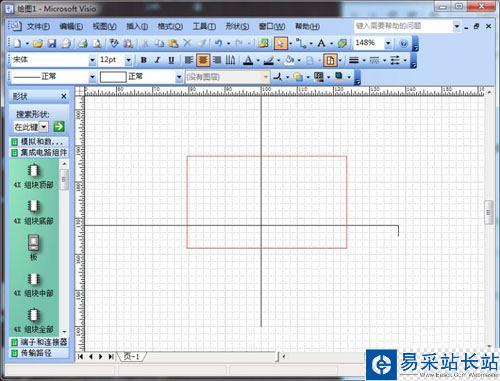
Task: Open the 端子和连接器 stencil
Action: point(39,342)
